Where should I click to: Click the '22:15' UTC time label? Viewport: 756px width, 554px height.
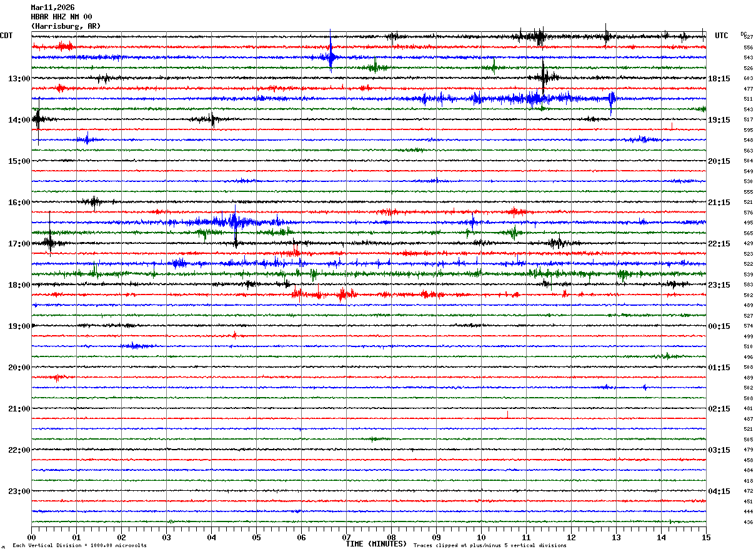click(x=719, y=244)
